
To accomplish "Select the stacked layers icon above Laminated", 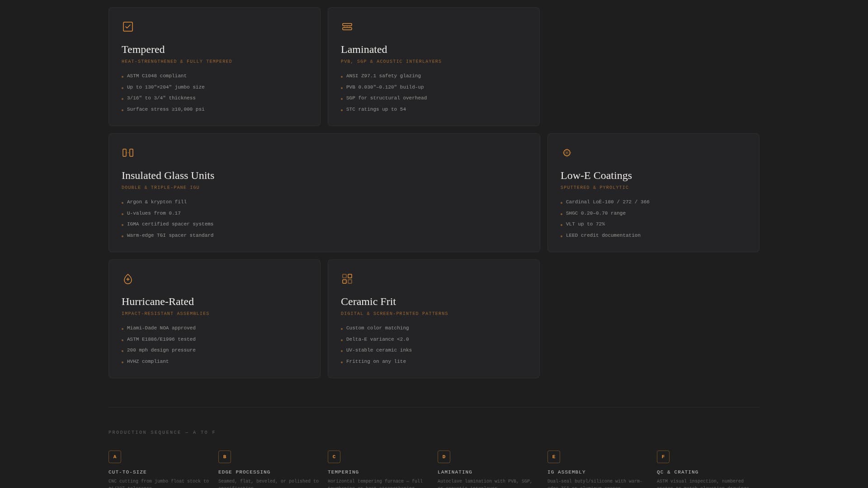I will point(347,27).
